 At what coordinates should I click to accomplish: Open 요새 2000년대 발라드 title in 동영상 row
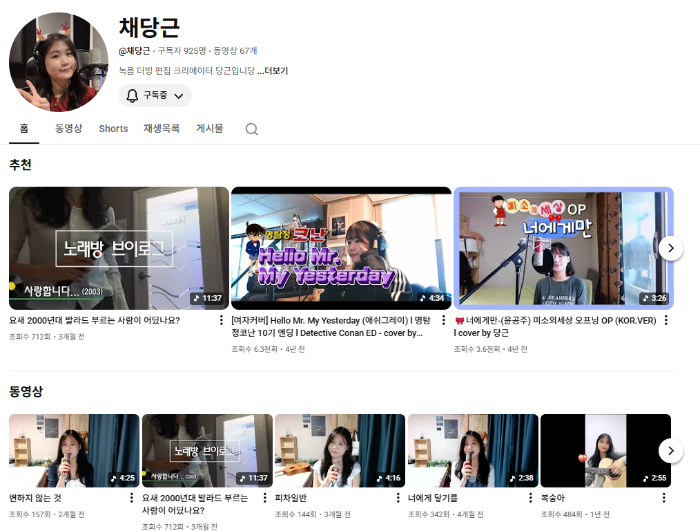[x=195, y=504]
